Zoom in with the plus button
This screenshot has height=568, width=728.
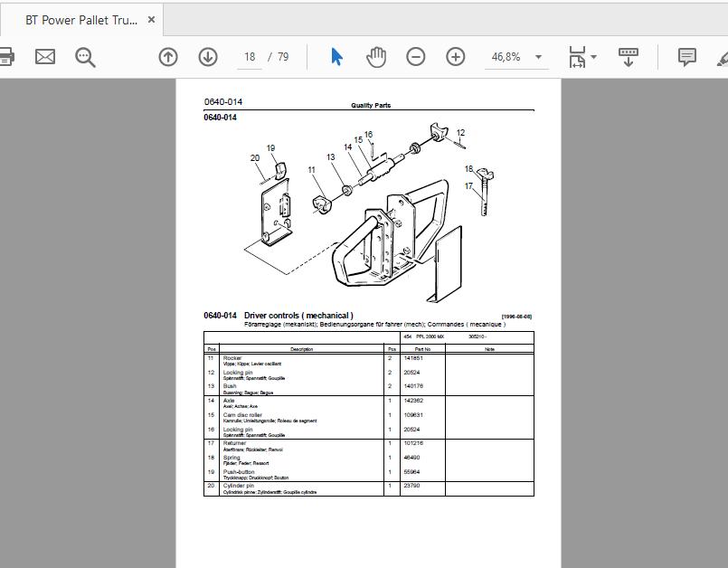pos(456,57)
